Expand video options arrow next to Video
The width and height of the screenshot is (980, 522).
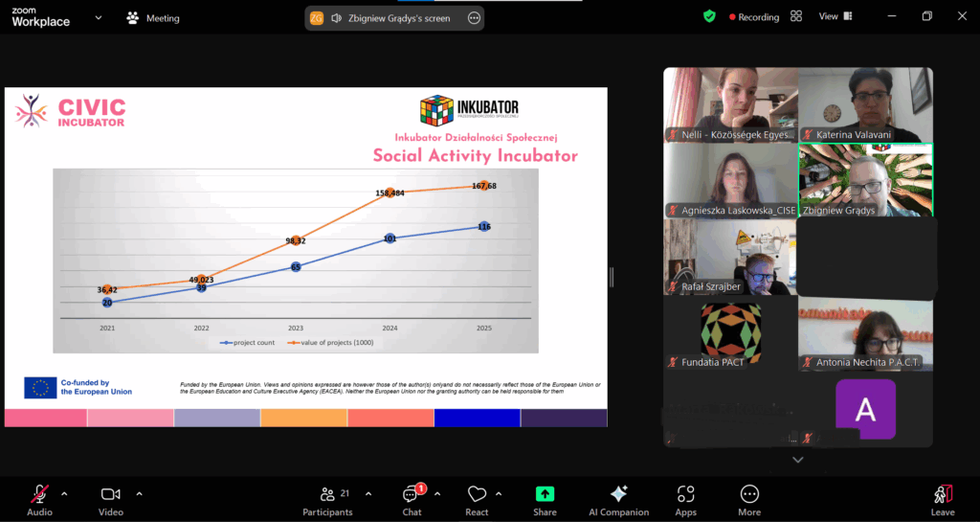pos(139,493)
